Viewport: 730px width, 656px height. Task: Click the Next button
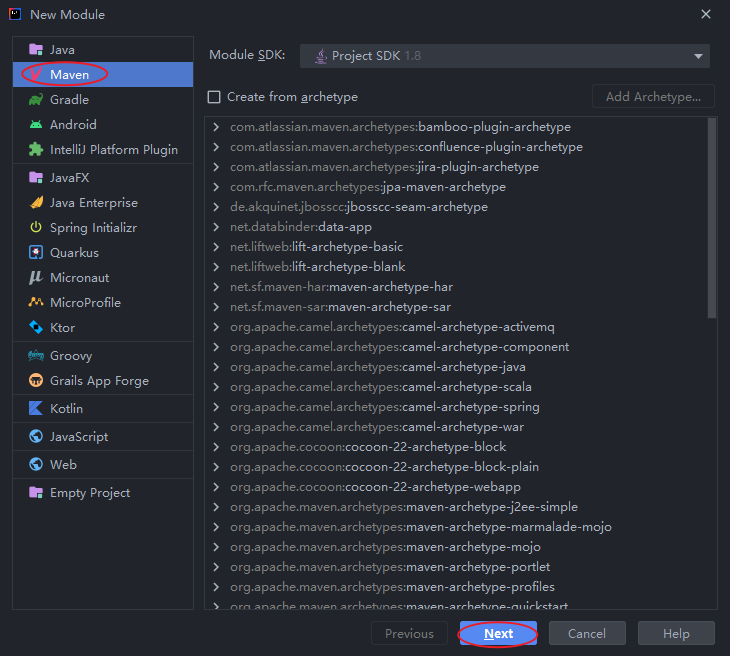pyautogui.click(x=498, y=633)
